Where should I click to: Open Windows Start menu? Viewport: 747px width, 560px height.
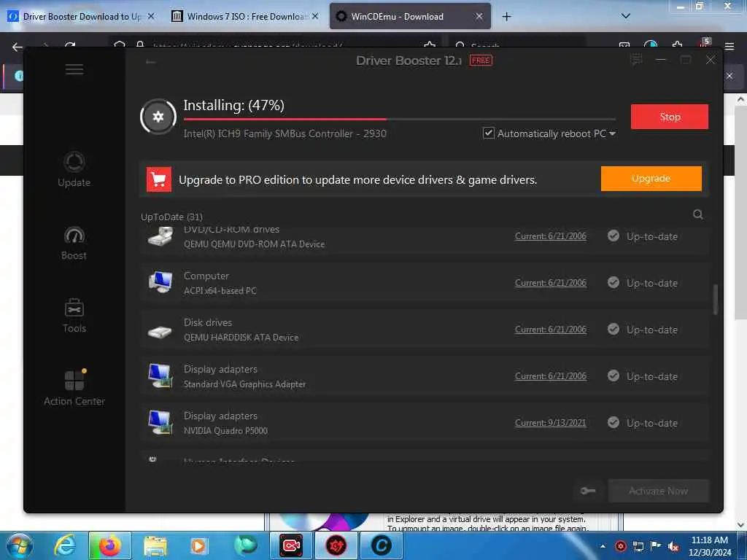pyautogui.click(x=20, y=545)
